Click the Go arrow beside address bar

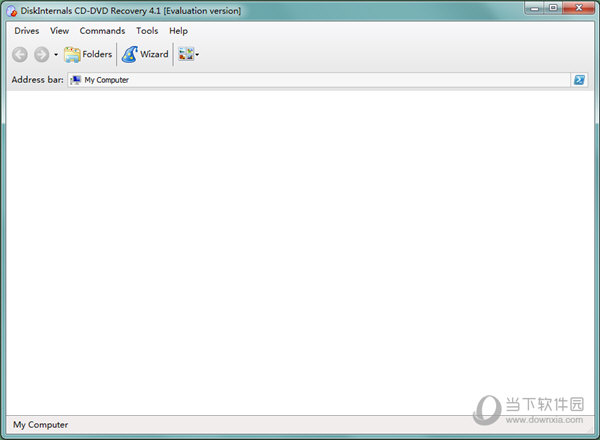click(x=579, y=80)
